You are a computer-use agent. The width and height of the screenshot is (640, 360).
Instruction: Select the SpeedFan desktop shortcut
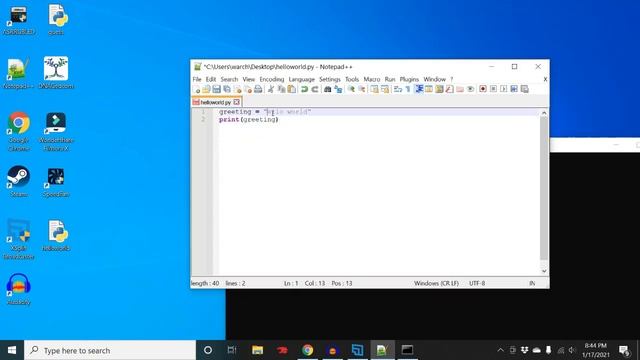pyautogui.click(x=56, y=182)
